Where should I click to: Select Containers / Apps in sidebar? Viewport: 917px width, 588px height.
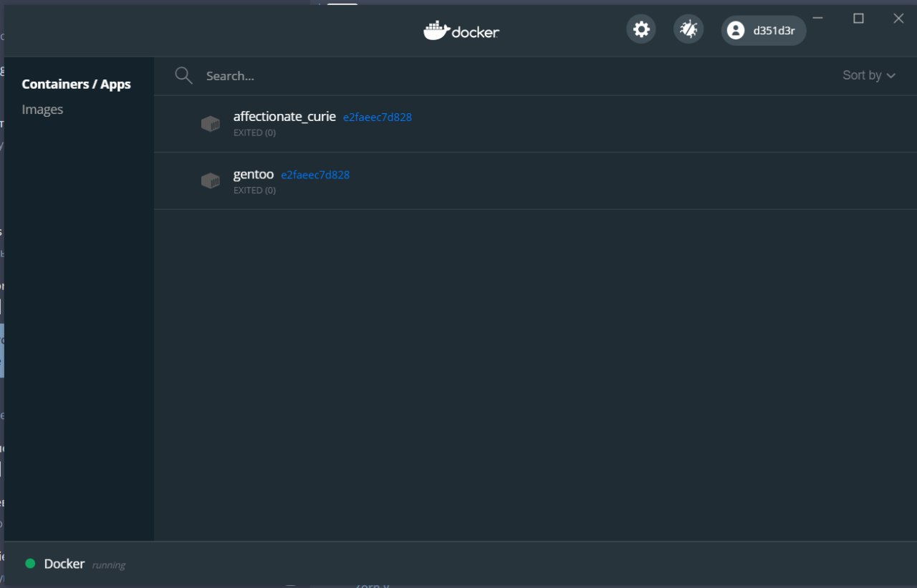77,84
